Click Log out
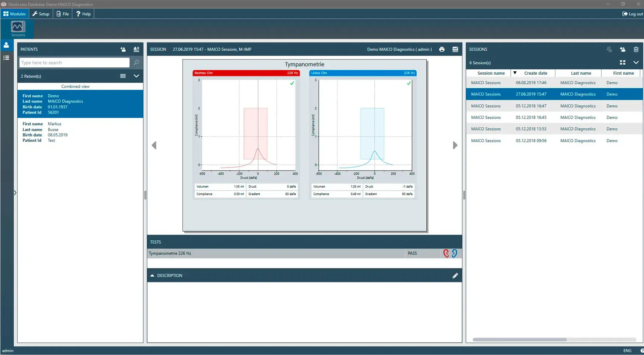 point(632,14)
